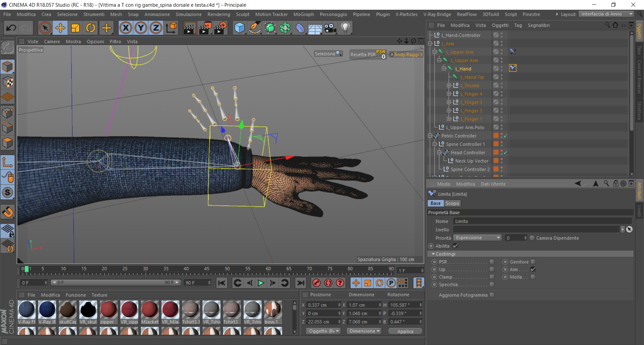
Task: Enable Texture mode checkered cube
Action: pyautogui.click(x=8, y=82)
